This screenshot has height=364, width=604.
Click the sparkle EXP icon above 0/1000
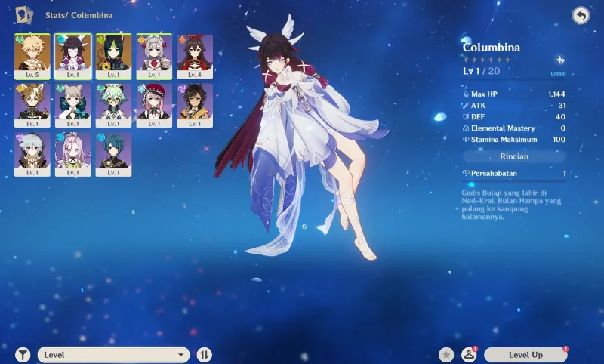pos(560,60)
